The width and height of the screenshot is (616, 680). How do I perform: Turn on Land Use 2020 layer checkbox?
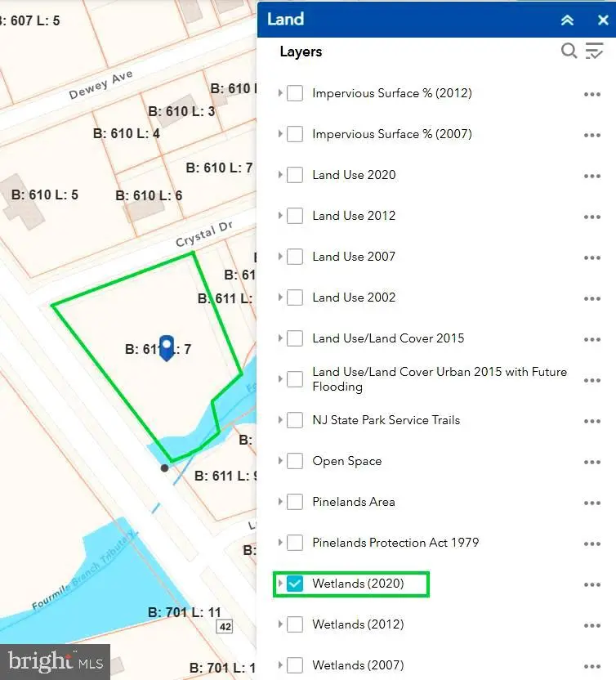[295, 175]
